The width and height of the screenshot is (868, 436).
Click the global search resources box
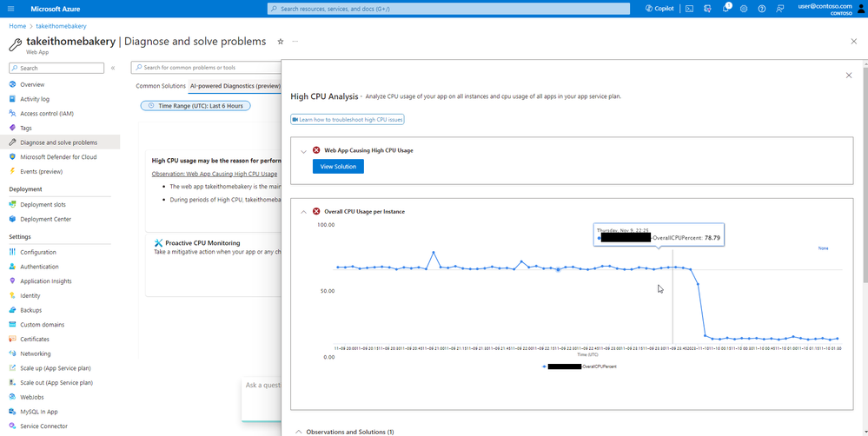click(x=448, y=9)
